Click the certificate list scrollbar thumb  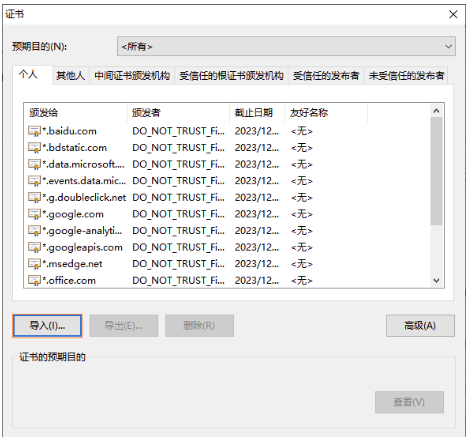(436, 171)
